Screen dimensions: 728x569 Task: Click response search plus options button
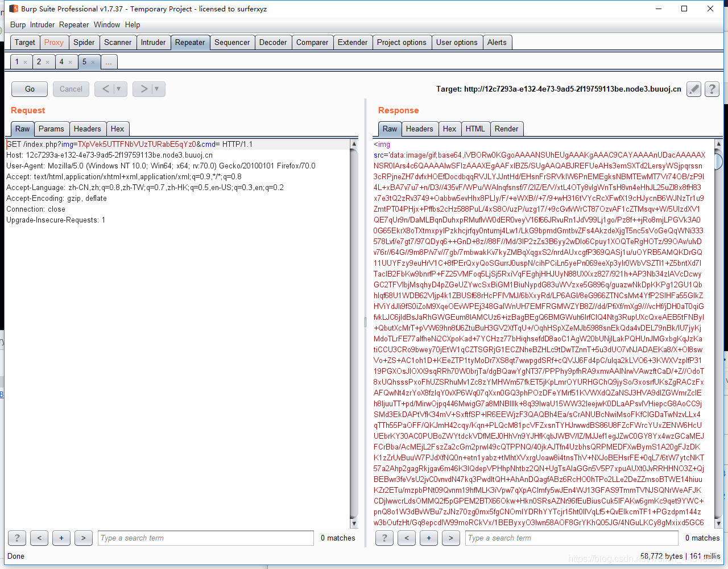[x=429, y=538]
